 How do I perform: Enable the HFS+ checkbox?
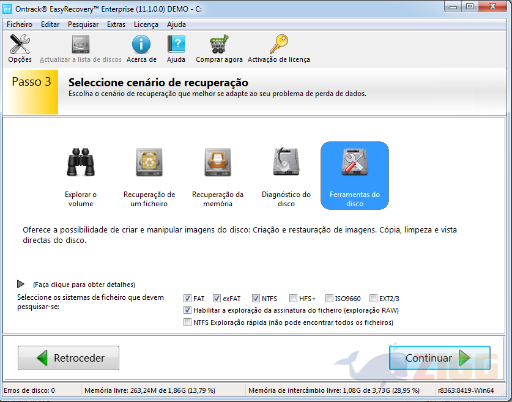coord(293,298)
